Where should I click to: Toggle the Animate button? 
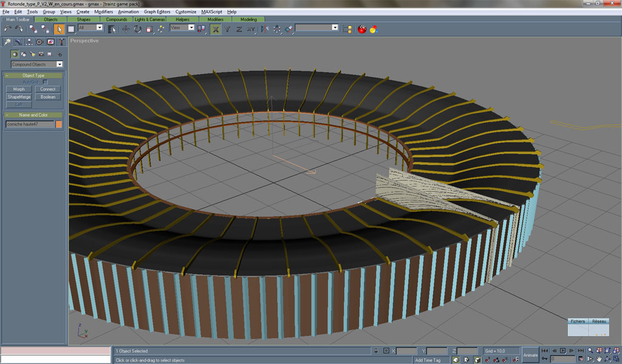tap(530, 355)
